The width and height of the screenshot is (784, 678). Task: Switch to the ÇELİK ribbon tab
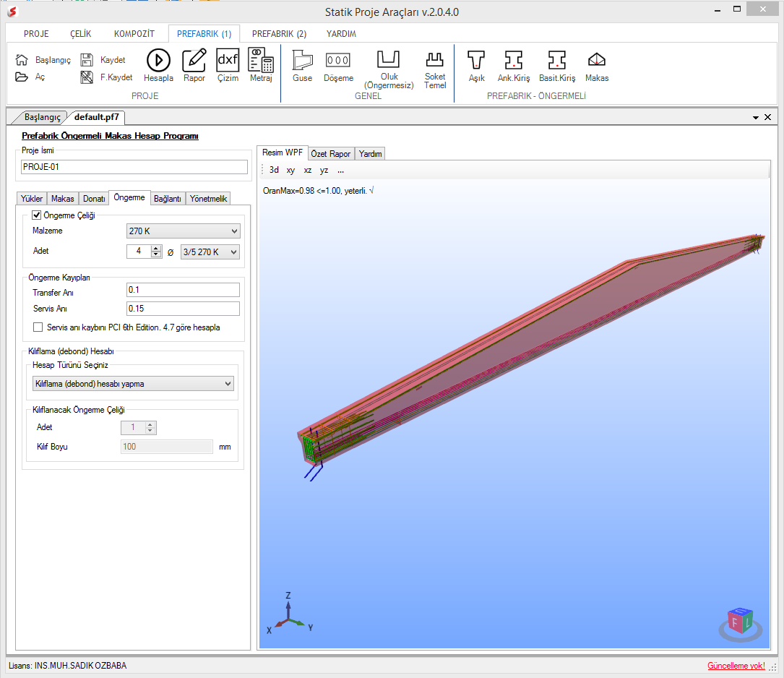click(x=80, y=34)
